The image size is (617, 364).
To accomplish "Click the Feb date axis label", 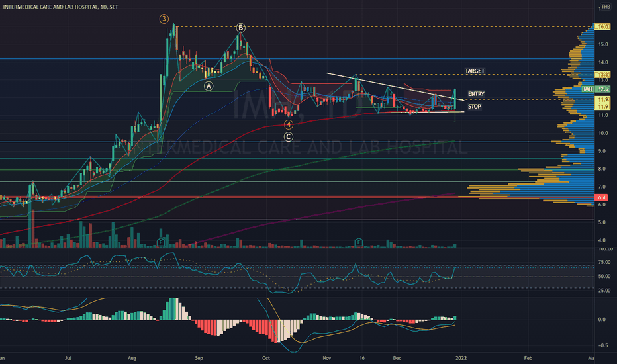I will pos(528,358).
